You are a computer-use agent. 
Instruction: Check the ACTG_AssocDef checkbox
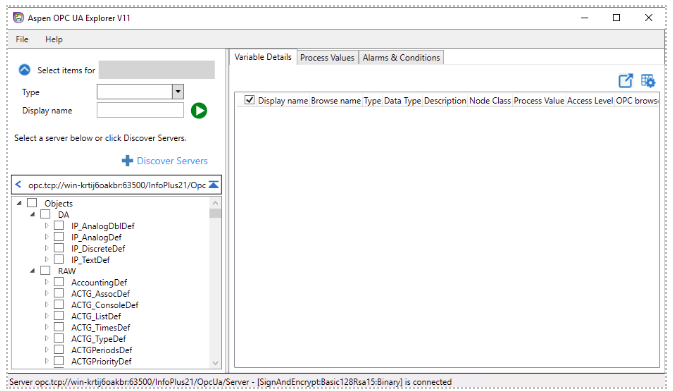59,293
